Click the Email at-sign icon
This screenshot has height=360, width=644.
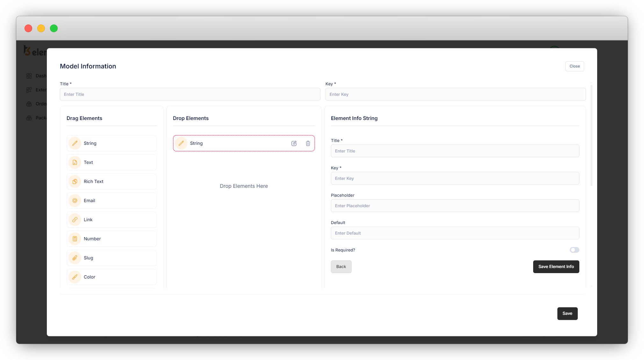click(x=75, y=201)
